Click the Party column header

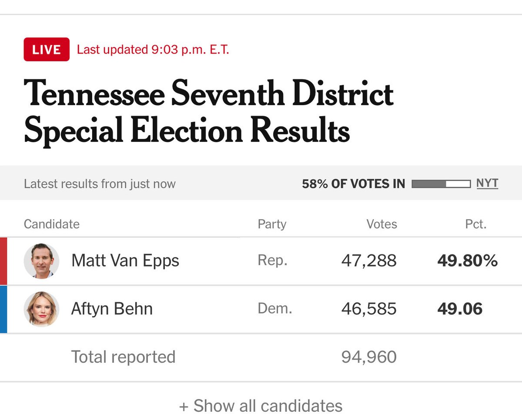(272, 224)
